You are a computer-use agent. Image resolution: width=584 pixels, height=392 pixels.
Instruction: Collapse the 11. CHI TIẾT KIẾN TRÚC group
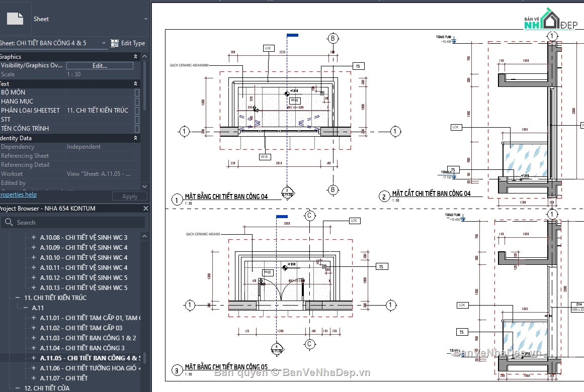click(x=18, y=298)
